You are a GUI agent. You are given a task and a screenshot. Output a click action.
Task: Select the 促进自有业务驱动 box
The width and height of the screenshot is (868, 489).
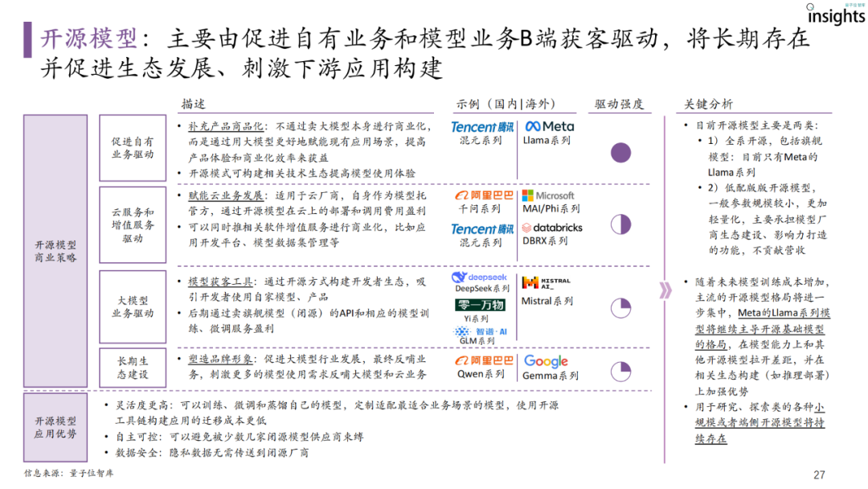tap(133, 148)
